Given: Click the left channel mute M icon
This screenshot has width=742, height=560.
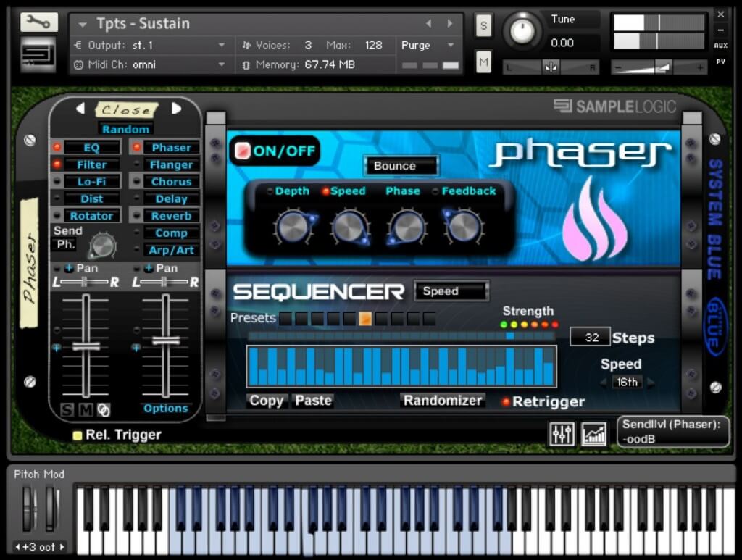Looking at the screenshot, I should [86, 409].
